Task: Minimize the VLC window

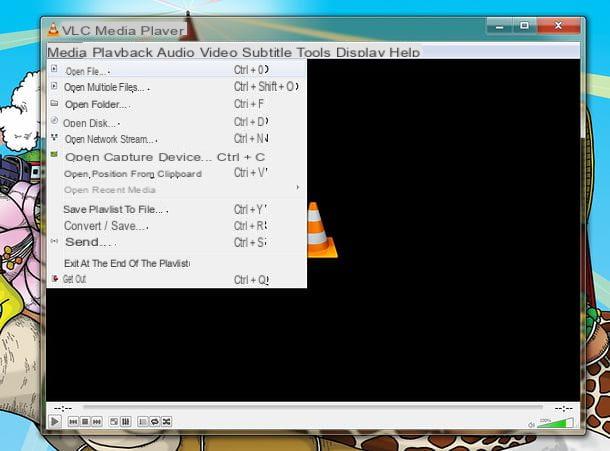Action: point(500,26)
